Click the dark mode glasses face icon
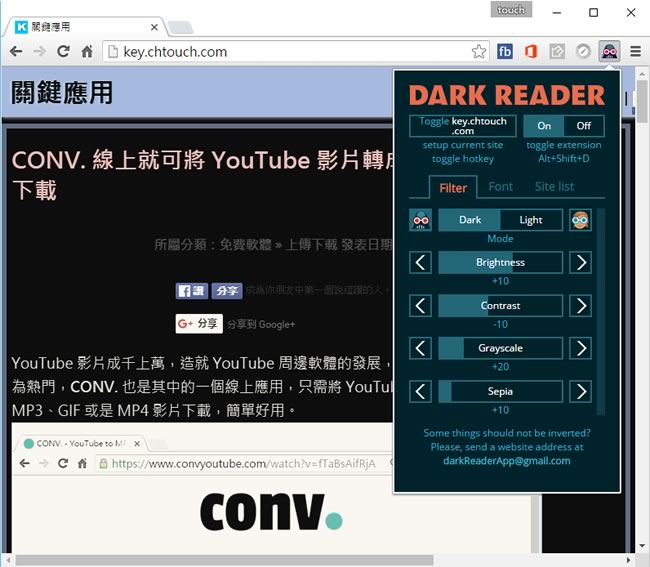 click(x=421, y=220)
